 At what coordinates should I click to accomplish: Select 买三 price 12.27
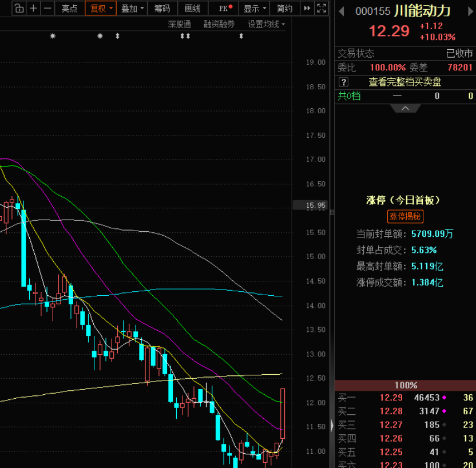[391, 425]
